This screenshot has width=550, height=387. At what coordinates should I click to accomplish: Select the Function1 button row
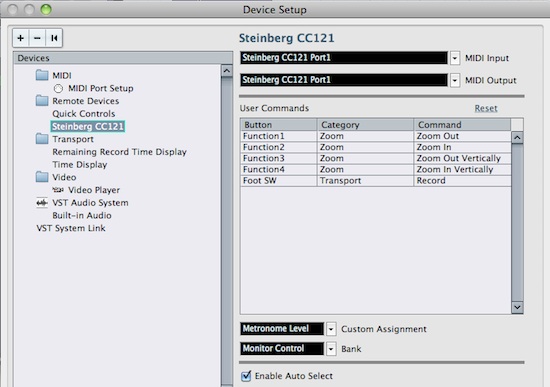pyautogui.click(x=376, y=136)
